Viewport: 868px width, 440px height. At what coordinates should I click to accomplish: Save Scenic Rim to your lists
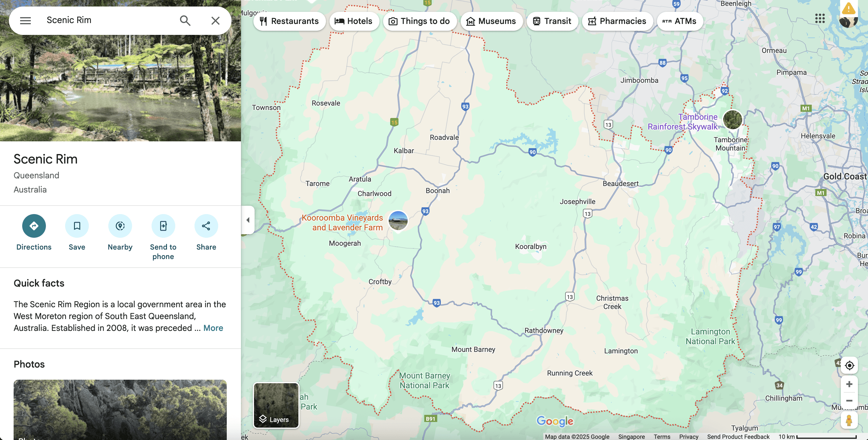pyautogui.click(x=77, y=226)
